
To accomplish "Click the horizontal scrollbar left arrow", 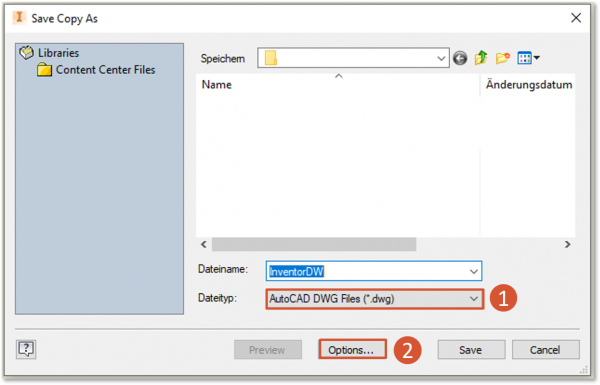I will (204, 244).
